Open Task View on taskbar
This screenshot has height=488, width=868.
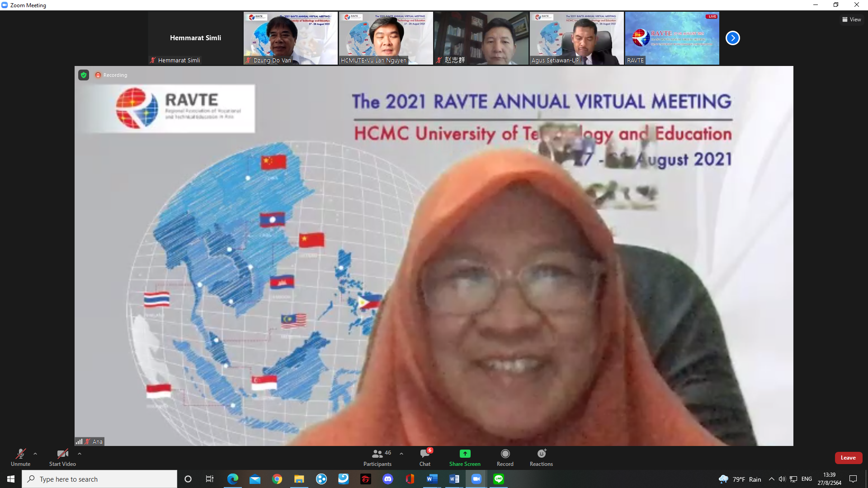[210, 479]
